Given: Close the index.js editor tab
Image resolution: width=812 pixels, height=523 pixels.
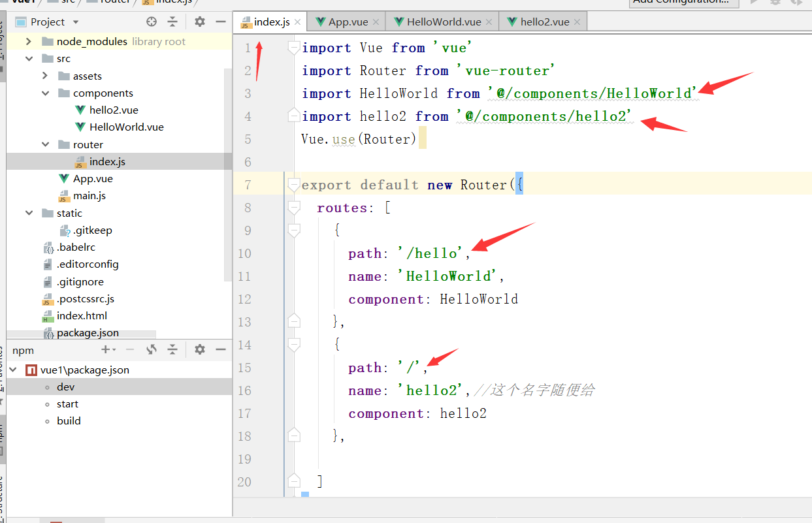Looking at the screenshot, I should pyautogui.click(x=298, y=22).
